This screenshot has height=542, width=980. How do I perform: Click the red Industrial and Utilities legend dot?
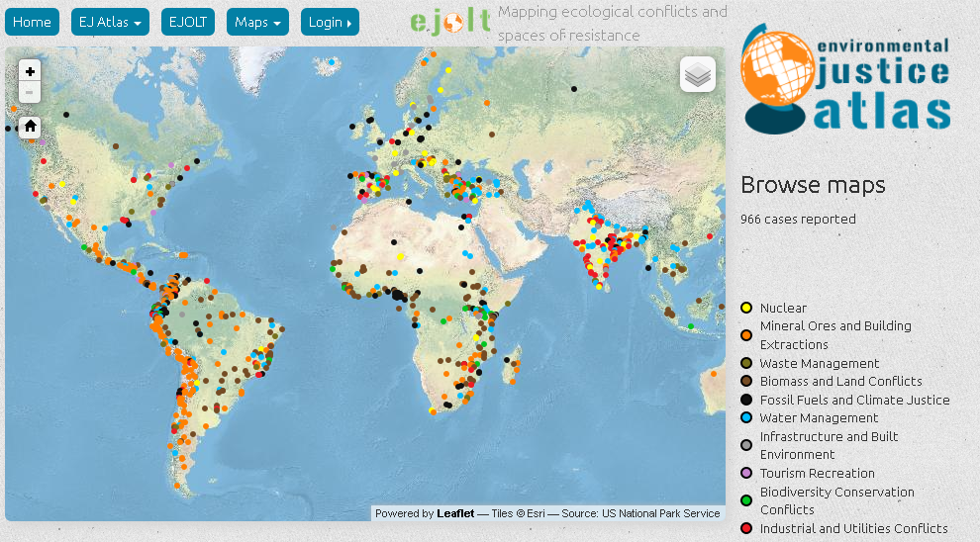(746, 529)
